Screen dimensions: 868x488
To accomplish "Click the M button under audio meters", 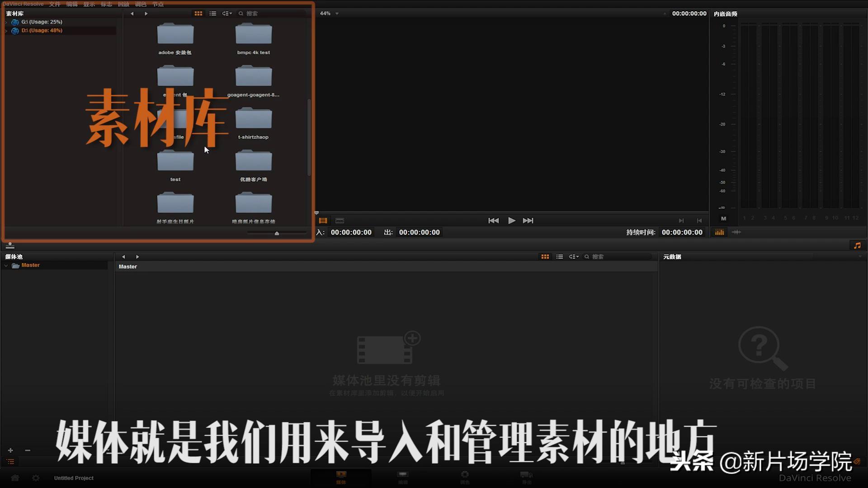I will pyautogui.click(x=723, y=219).
